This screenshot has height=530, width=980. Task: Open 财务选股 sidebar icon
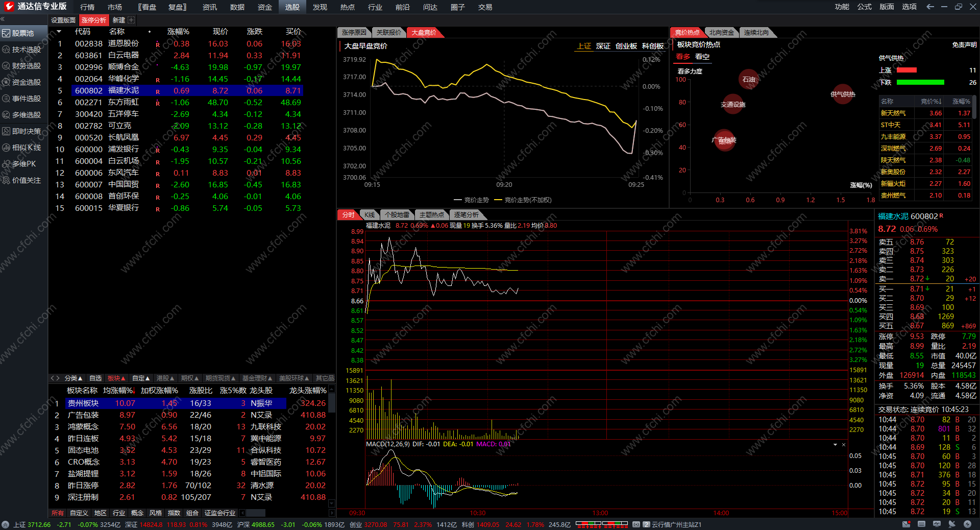[x=6, y=66]
